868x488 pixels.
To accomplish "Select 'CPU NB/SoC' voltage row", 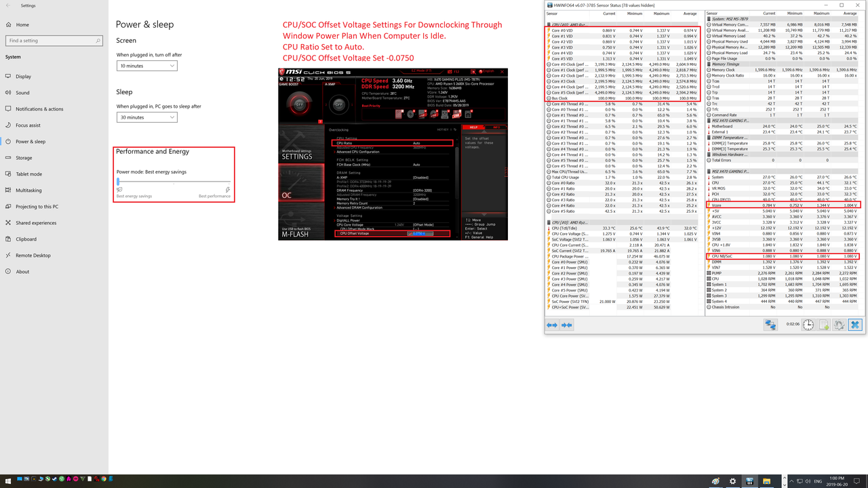I will (x=782, y=256).
